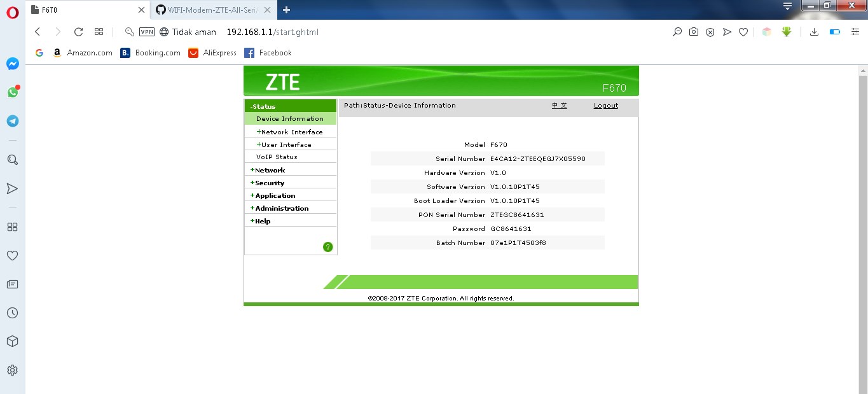This screenshot has height=394, width=868.
Task: Open Easy Setup sliders icon
Action: tap(855, 32)
